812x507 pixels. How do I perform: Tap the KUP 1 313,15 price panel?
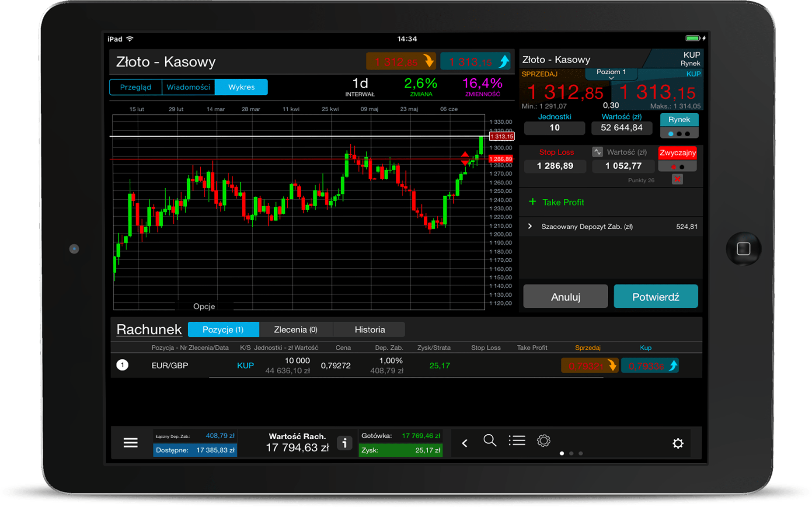pos(657,90)
